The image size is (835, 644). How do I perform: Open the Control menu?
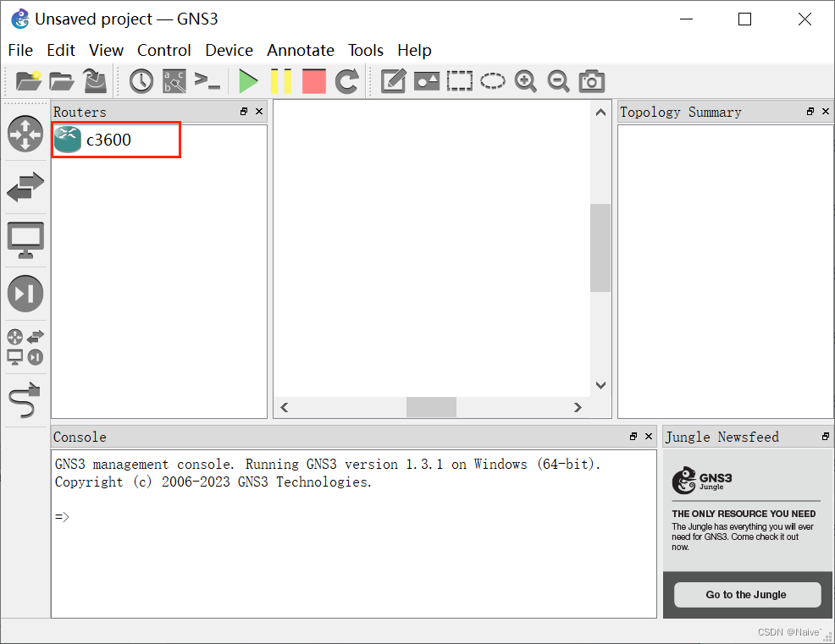164,51
